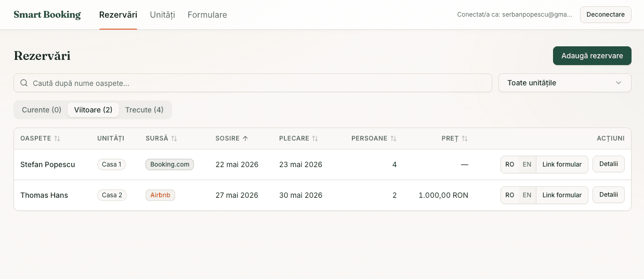Select RO language for Thomas Hans
This screenshot has width=644, height=279.
click(x=510, y=195)
